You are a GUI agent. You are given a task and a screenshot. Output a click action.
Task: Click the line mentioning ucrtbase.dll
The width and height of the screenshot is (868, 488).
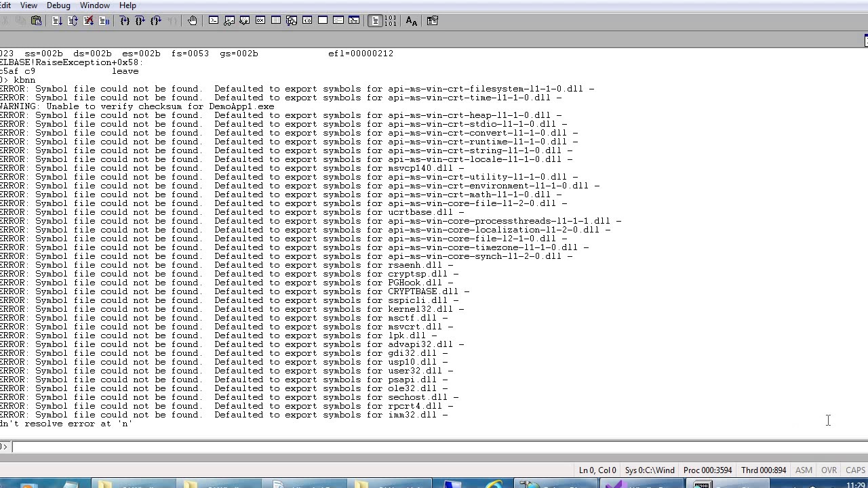pyautogui.click(x=232, y=212)
